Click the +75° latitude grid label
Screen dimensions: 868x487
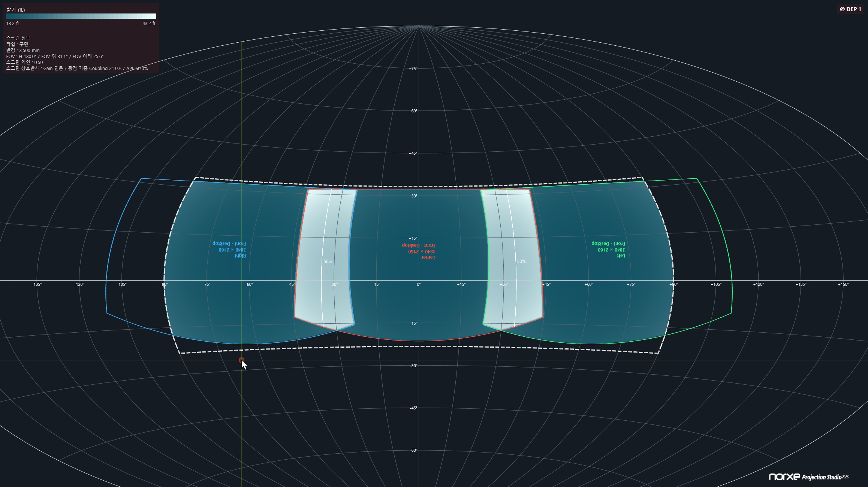pyautogui.click(x=413, y=69)
